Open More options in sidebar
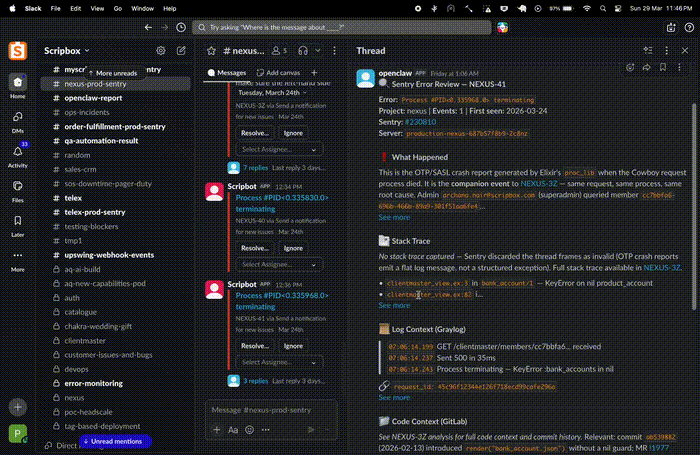Image resolution: width=700 pixels, height=455 pixels. coord(18,260)
